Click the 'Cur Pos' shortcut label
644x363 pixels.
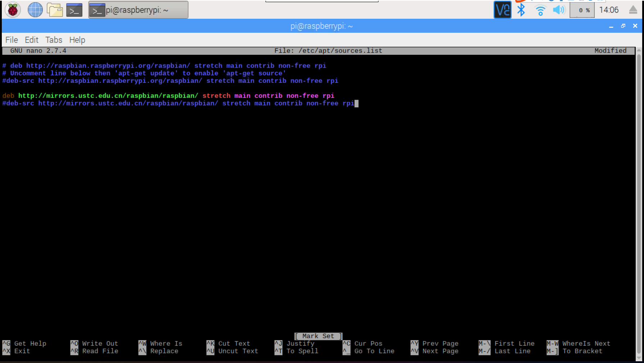(368, 344)
